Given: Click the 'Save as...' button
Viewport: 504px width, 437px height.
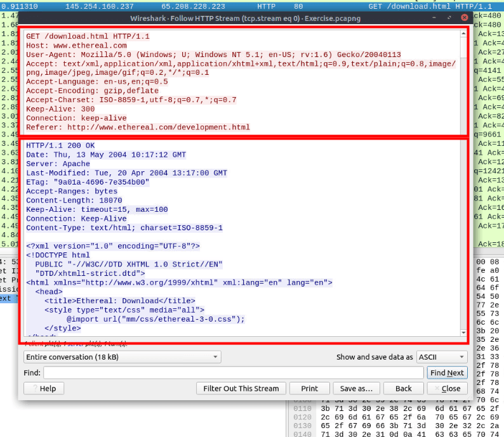Looking at the screenshot, I should [x=356, y=388].
